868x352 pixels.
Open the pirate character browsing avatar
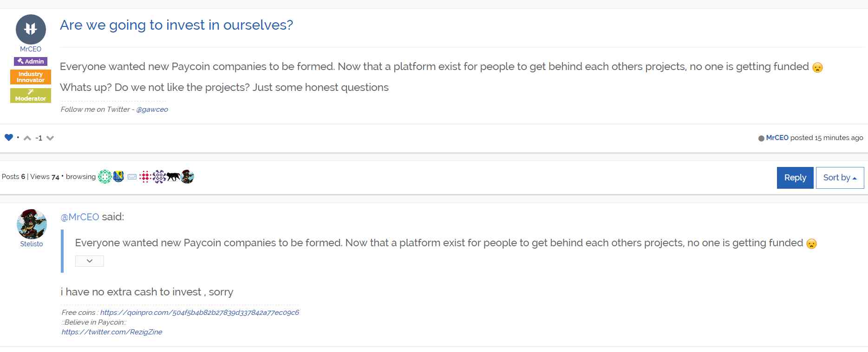[187, 177]
